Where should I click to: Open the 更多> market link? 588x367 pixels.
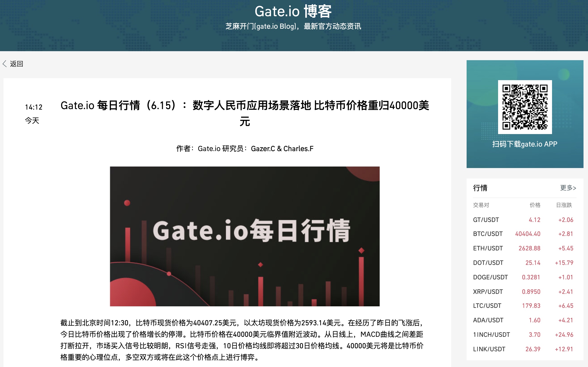coord(568,188)
